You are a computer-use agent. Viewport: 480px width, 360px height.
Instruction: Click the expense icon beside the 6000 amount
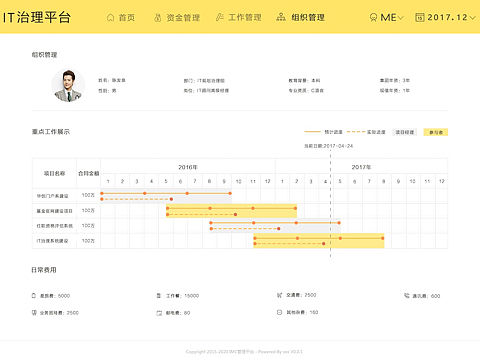click(34, 295)
